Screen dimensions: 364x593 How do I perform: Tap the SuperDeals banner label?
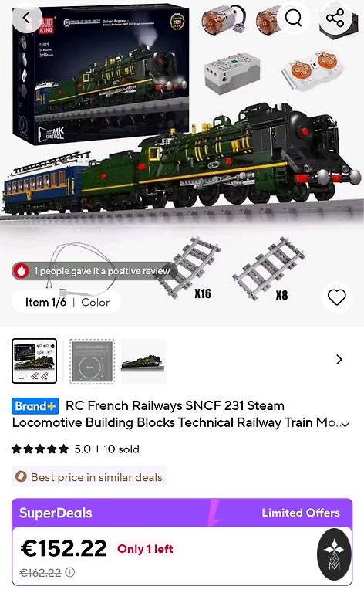coord(56,513)
